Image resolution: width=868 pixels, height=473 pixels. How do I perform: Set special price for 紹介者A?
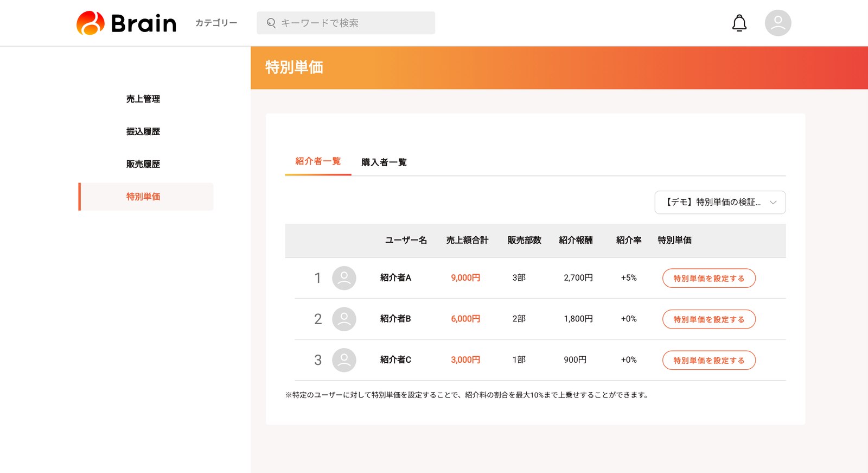709,278
